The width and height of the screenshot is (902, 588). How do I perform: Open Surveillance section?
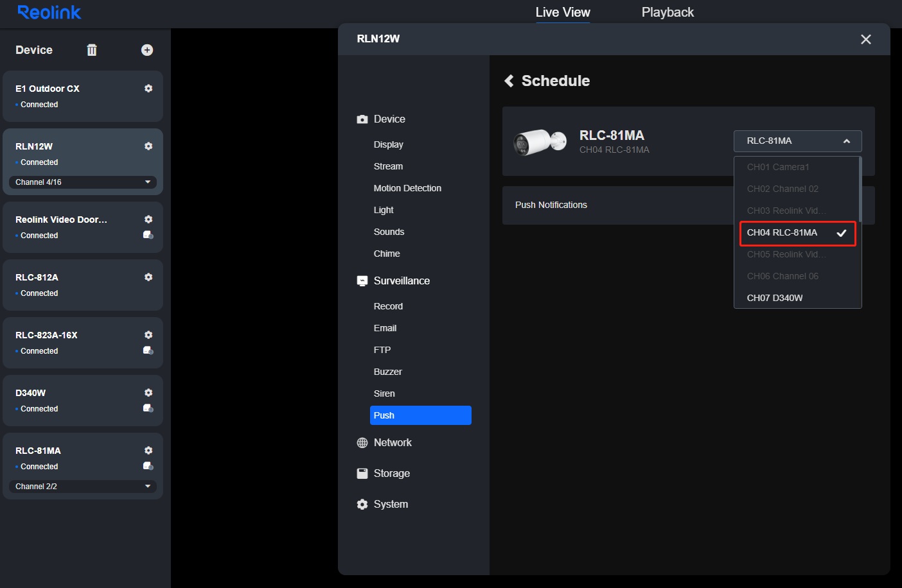tap(393, 281)
